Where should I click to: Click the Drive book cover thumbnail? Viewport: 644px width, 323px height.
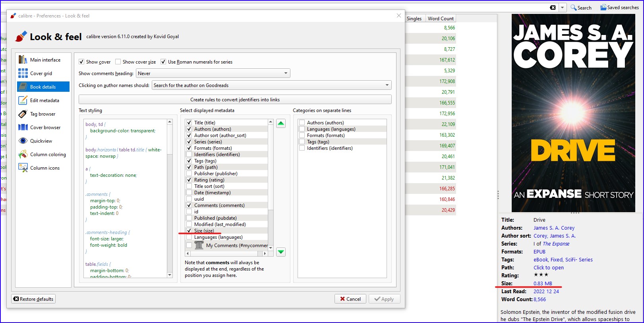(573, 113)
